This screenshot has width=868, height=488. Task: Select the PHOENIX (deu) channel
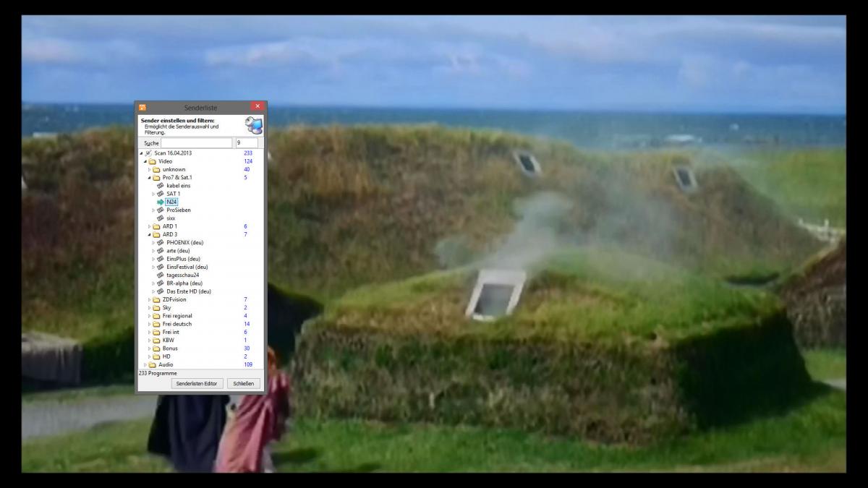point(184,243)
